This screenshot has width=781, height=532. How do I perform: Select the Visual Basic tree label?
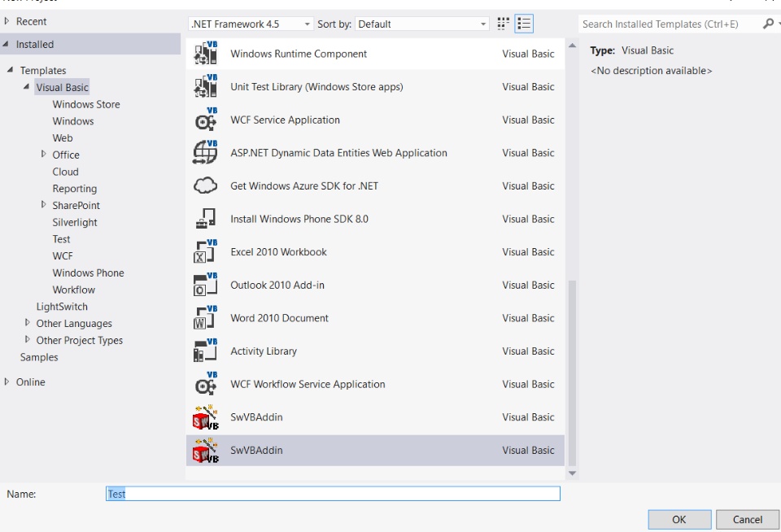pyautogui.click(x=63, y=87)
